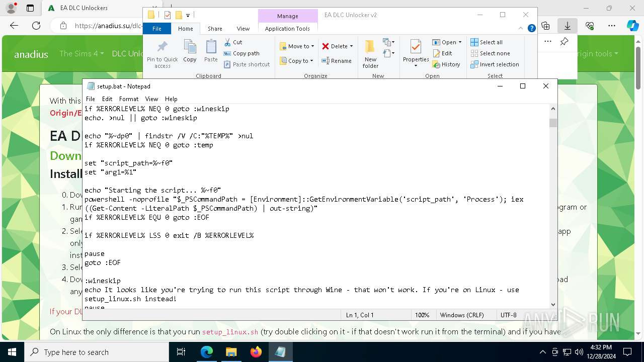The image size is (644, 362).
Task: Click Select none in Explorer ribbon
Action: click(490, 53)
